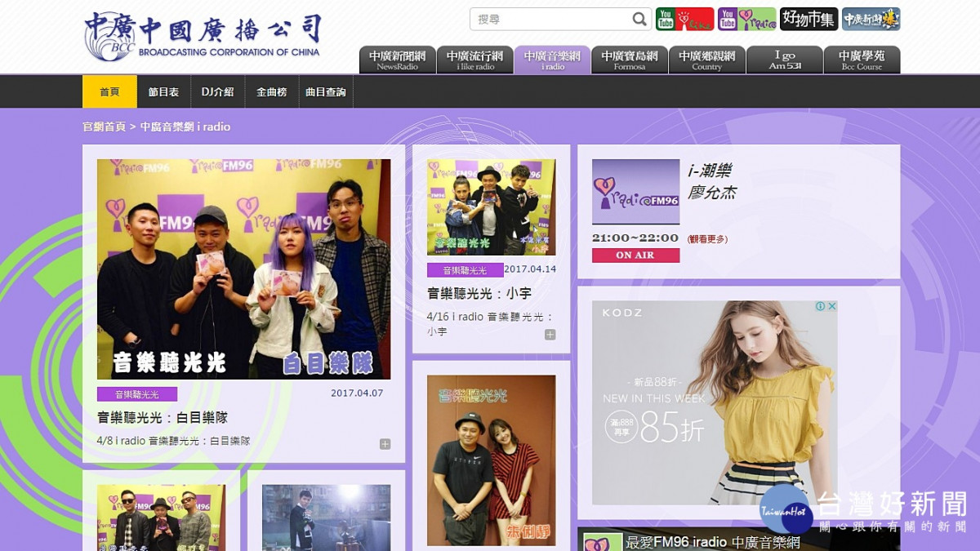Click the BCC company logo
The height and width of the screenshot is (551, 980).
click(x=203, y=37)
